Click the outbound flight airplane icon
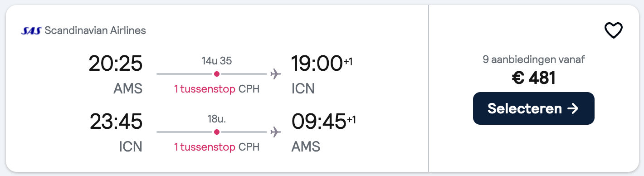644x176 pixels. [x=275, y=73]
